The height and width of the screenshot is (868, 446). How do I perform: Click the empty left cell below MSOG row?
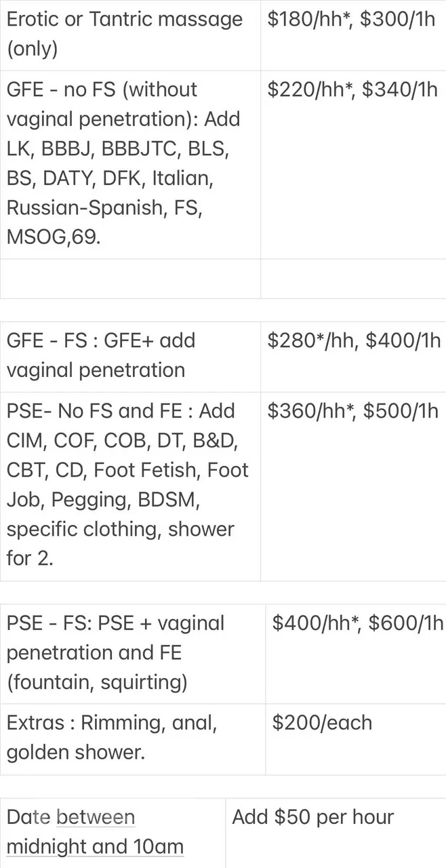pos(130,279)
